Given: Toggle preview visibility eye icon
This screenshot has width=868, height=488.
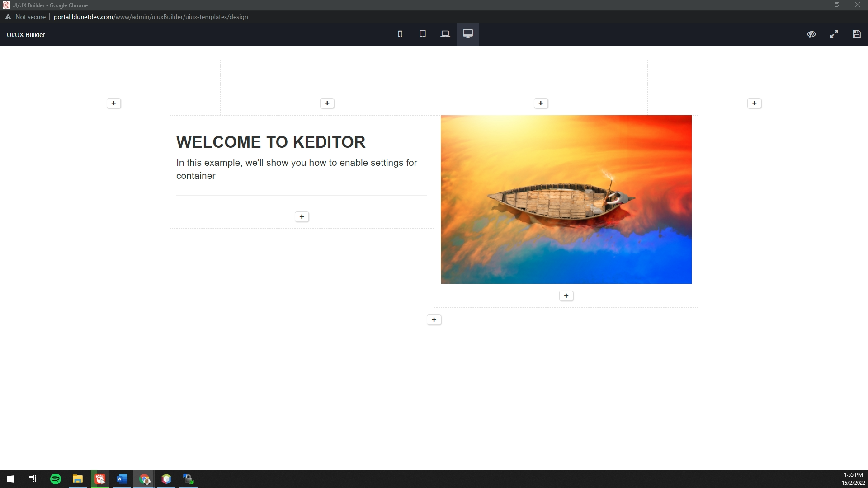Looking at the screenshot, I should pyautogui.click(x=811, y=34).
